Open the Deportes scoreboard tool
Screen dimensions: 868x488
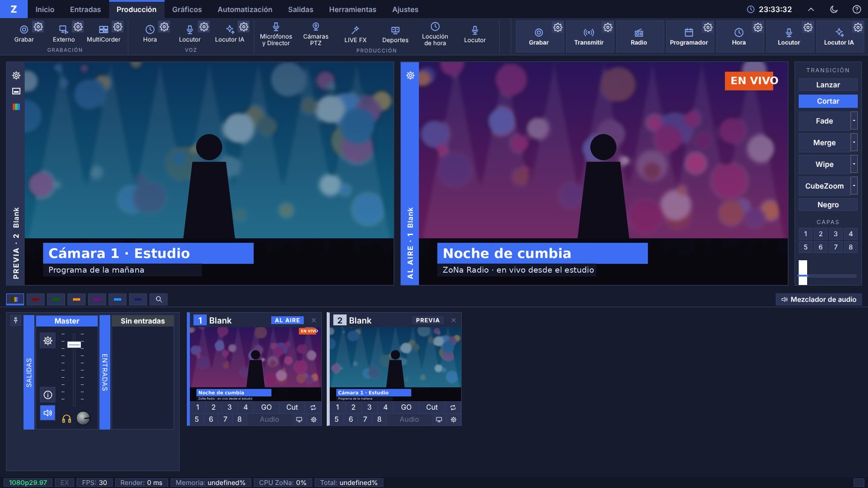coord(395,34)
